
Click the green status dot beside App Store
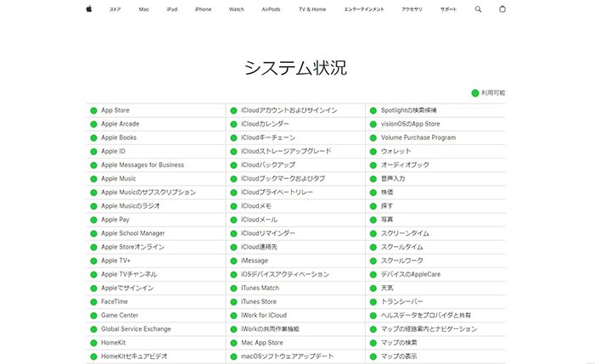point(93,110)
